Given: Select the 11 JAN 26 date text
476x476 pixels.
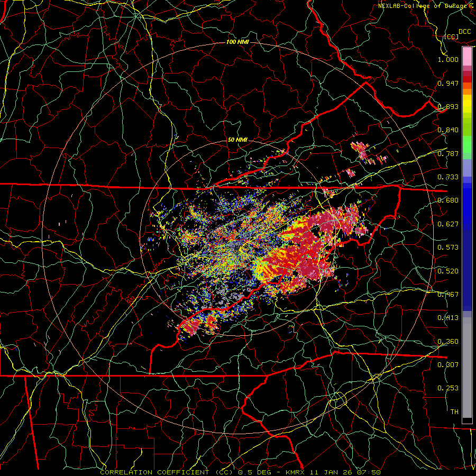Looking at the screenshot, I should [331, 472].
